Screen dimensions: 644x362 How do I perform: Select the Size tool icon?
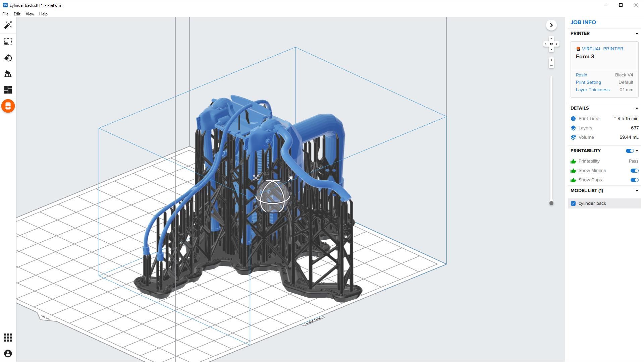click(8, 42)
